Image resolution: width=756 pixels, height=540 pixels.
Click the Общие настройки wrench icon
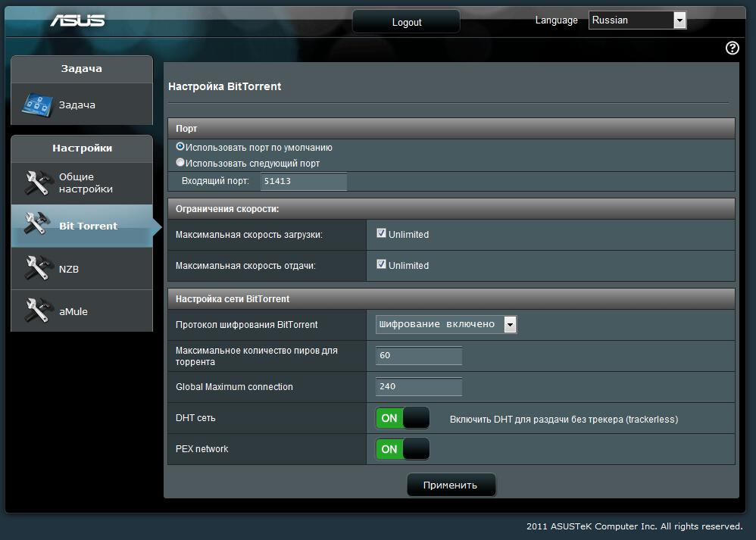(38, 183)
